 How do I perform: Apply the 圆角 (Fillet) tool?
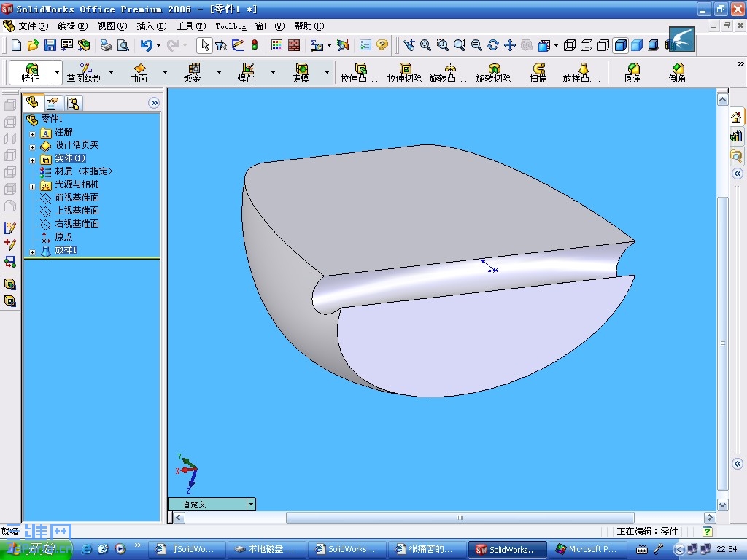(x=632, y=72)
